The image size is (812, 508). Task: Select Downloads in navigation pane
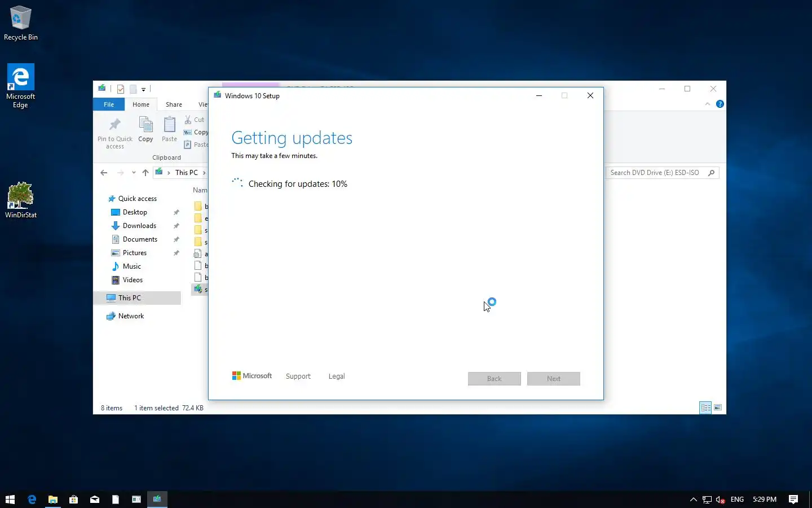point(139,226)
